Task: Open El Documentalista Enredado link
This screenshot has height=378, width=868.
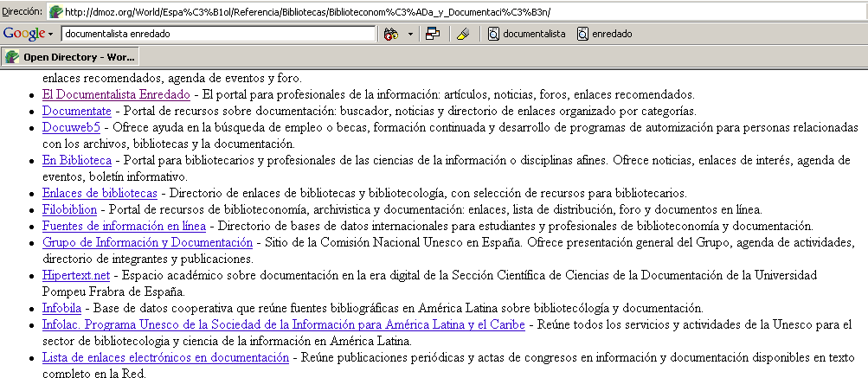Action: click(x=116, y=94)
